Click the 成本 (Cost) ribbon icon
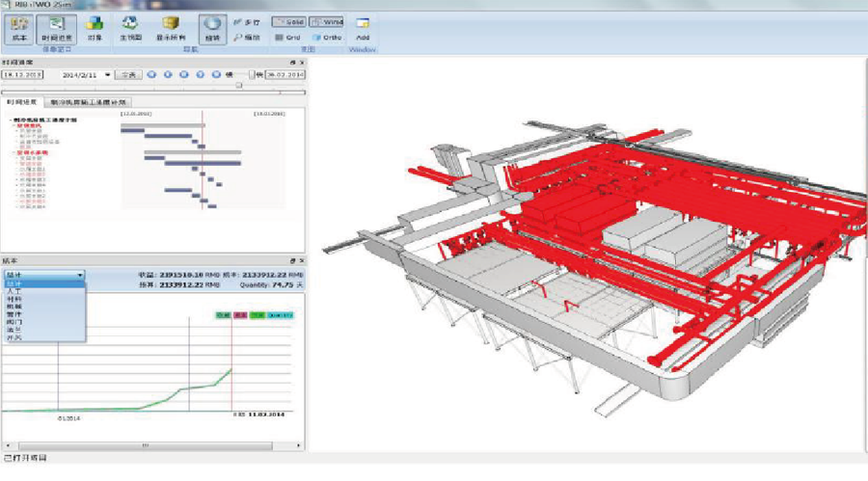The width and height of the screenshot is (868, 481). (21, 27)
